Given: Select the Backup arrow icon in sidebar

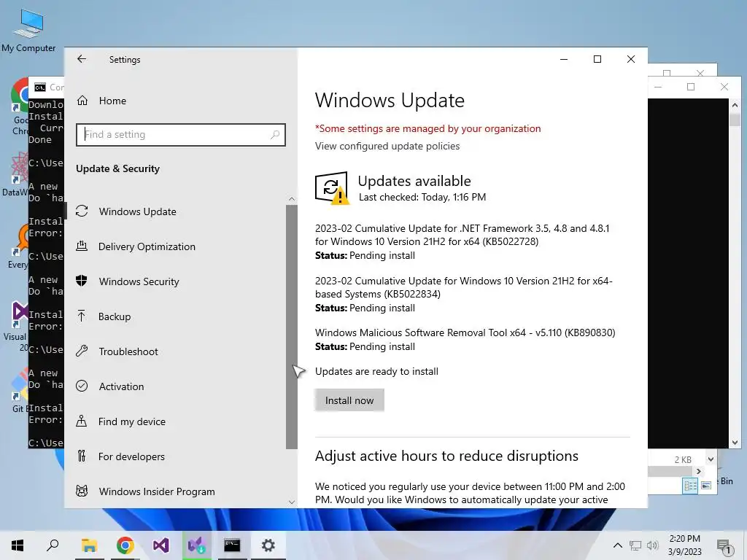Looking at the screenshot, I should 82,316.
